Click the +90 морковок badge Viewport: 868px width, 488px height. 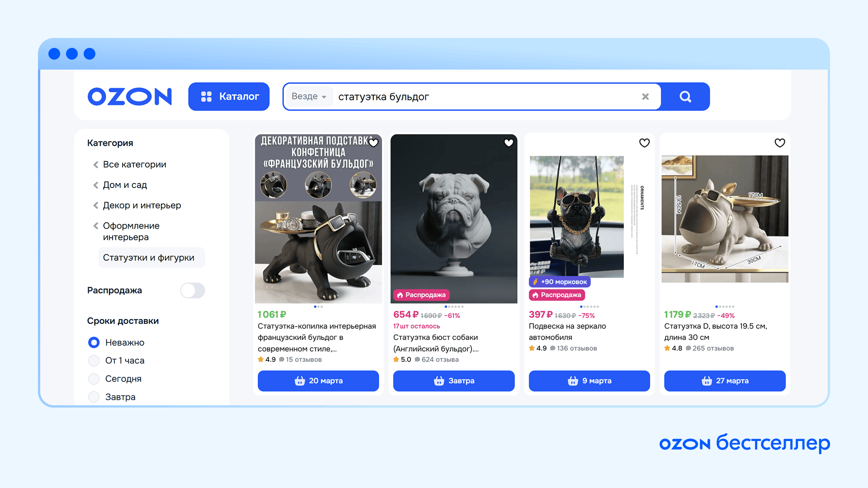tap(560, 282)
